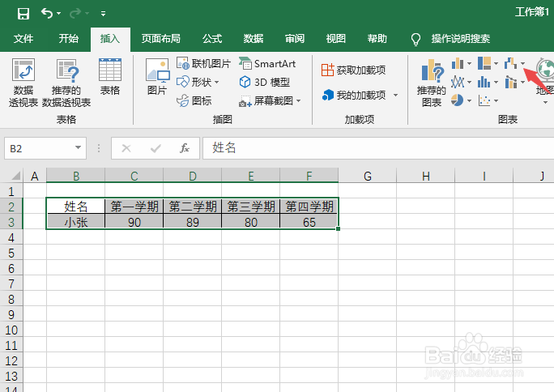Expand the scatter chart dropdown arrow

[496, 101]
